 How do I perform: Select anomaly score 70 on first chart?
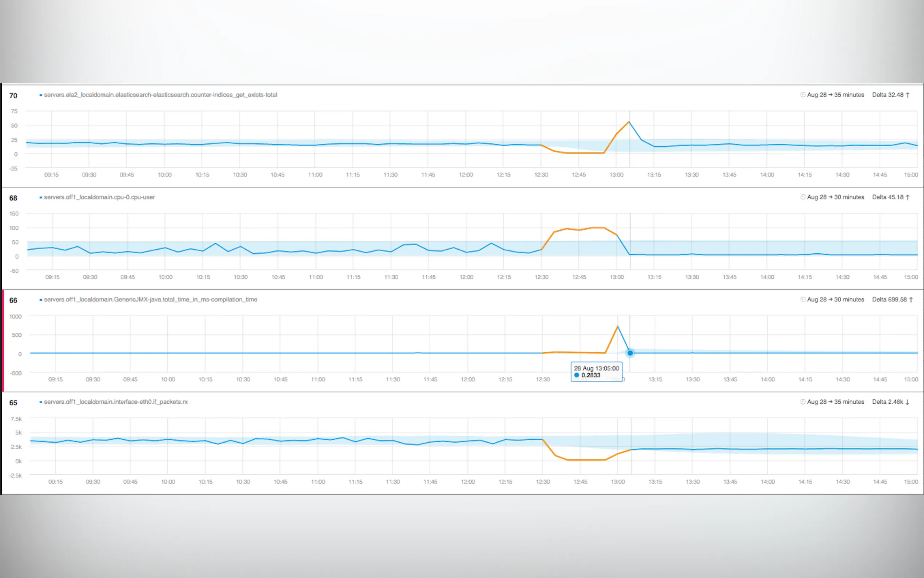click(x=13, y=96)
